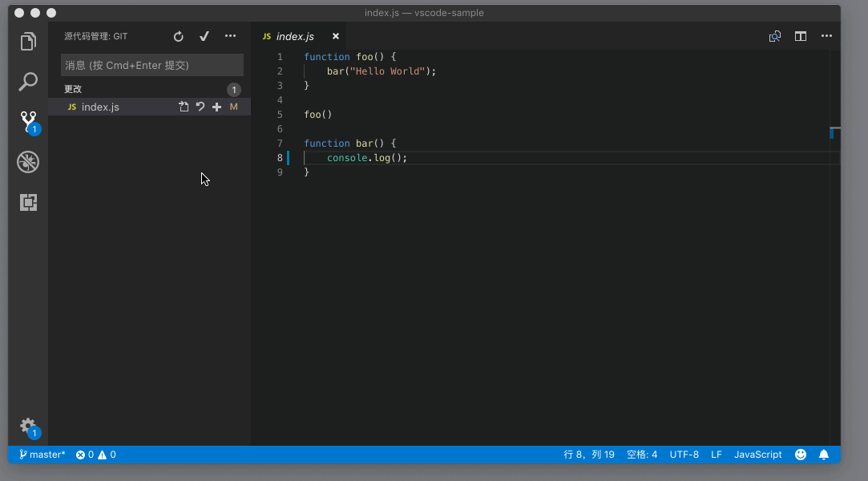Viewport: 868px width, 481px height.
Task: Commit changes with the checkmark icon
Action: tap(204, 36)
